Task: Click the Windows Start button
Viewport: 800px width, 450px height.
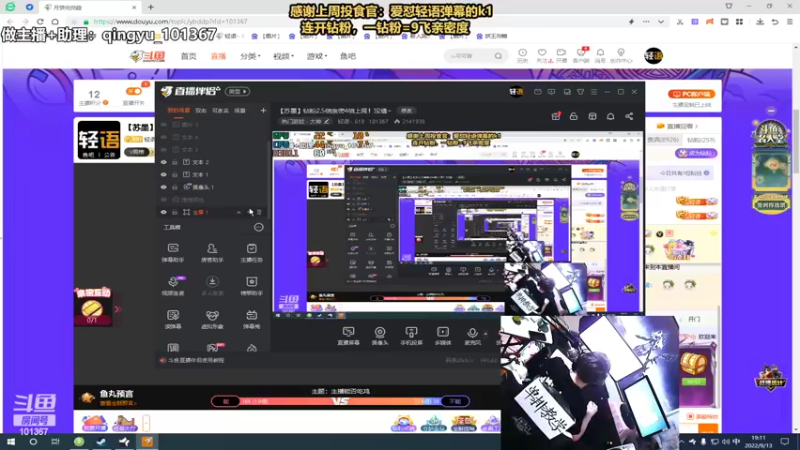Action: pos(11,442)
